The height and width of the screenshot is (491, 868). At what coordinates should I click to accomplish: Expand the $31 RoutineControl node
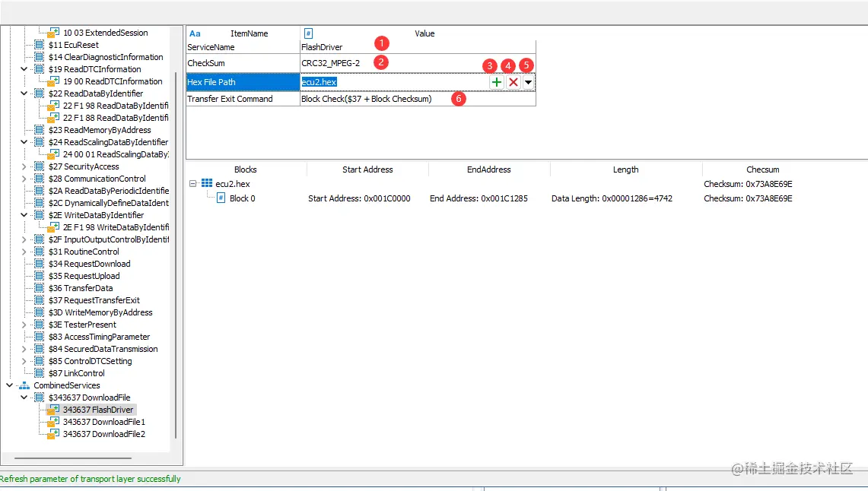pyautogui.click(x=24, y=252)
